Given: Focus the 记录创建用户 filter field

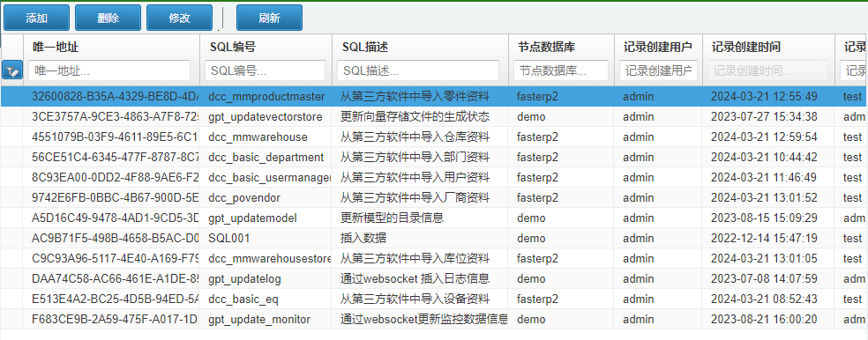Looking at the screenshot, I should (x=659, y=70).
